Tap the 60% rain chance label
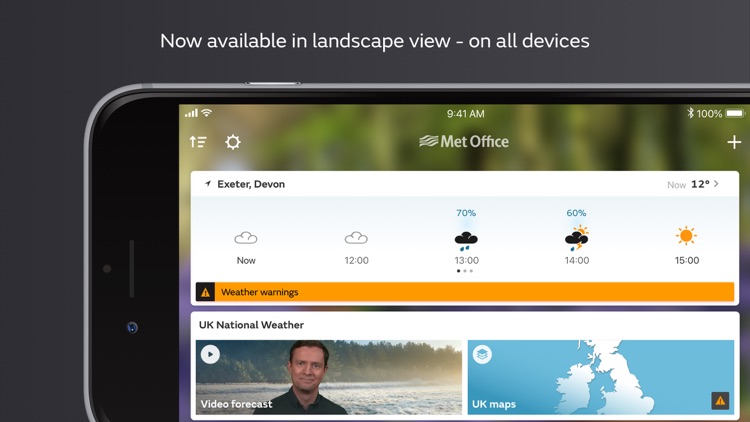This screenshot has width=750, height=422. pyautogui.click(x=576, y=213)
